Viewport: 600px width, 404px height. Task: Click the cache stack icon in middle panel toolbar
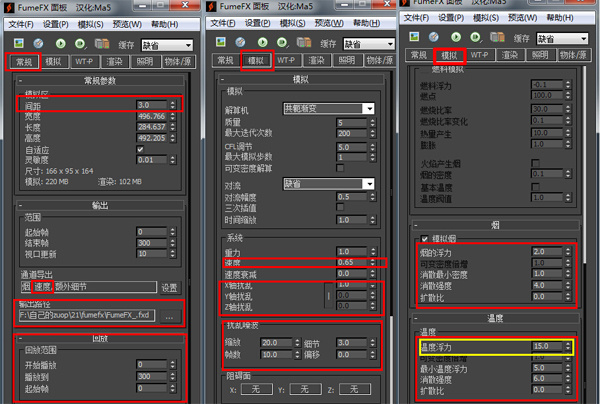tap(304, 42)
